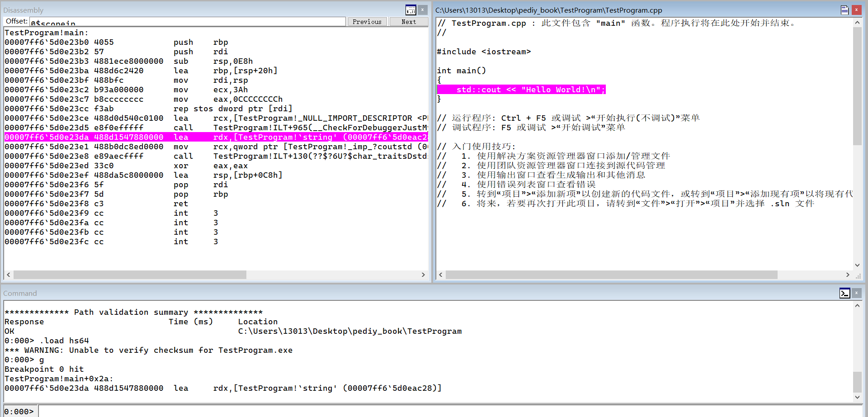868x417 pixels.
Task: Click source window vertical scrollbar thumb
Action: coord(857,86)
